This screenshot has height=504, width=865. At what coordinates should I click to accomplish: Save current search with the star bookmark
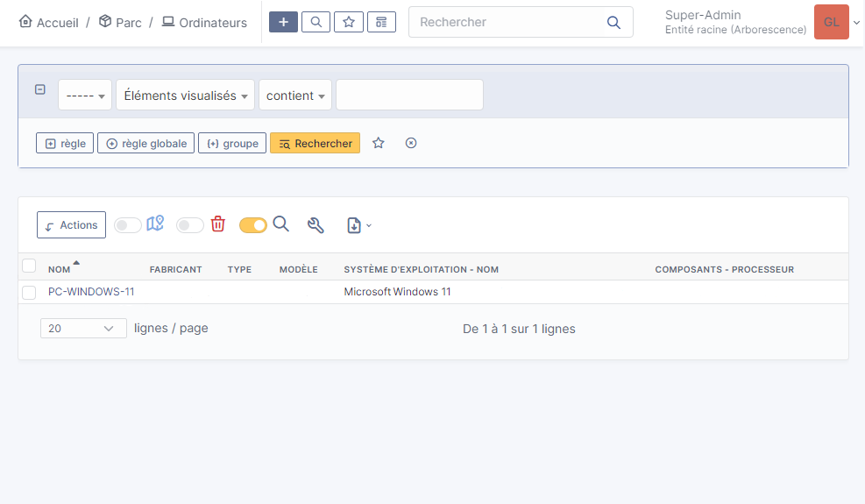(x=378, y=143)
